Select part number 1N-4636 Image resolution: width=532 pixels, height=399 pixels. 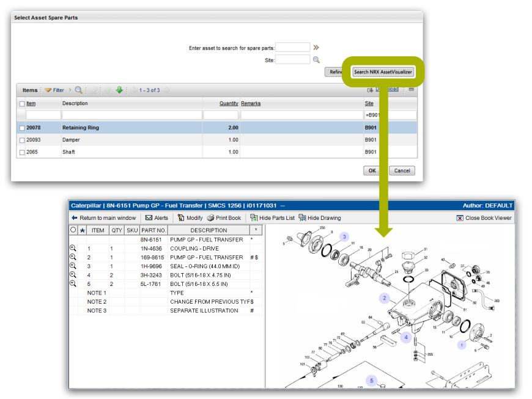[x=151, y=249]
